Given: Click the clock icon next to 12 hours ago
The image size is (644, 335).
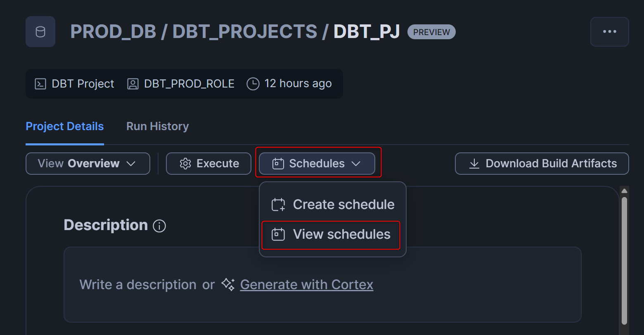Looking at the screenshot, I should (x=253, y=84).
